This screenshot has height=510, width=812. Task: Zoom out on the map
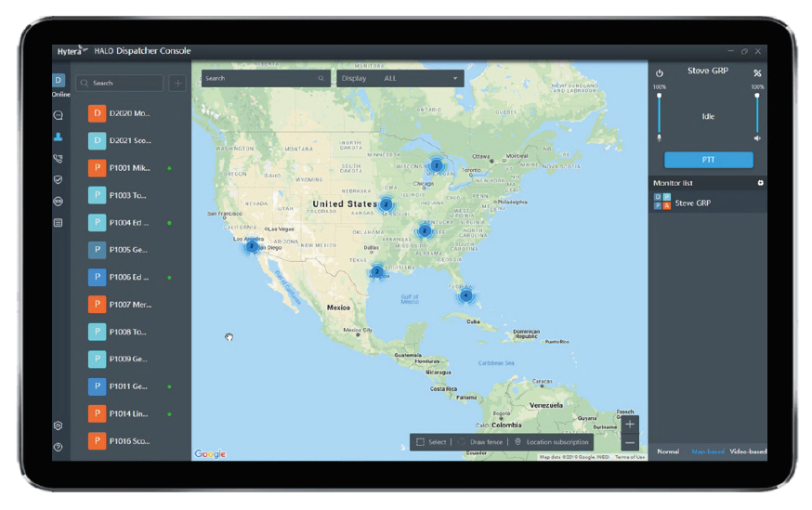[630, 442]
